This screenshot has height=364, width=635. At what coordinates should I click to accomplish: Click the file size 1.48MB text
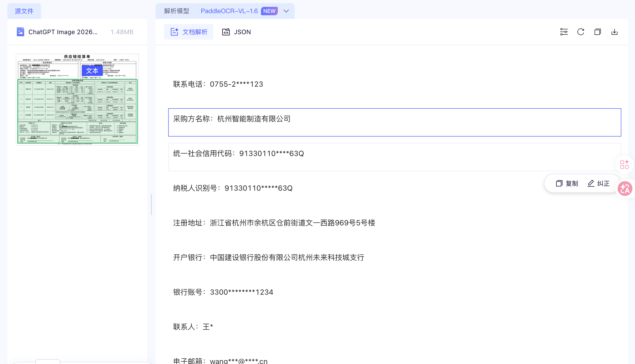click(122, 32)
